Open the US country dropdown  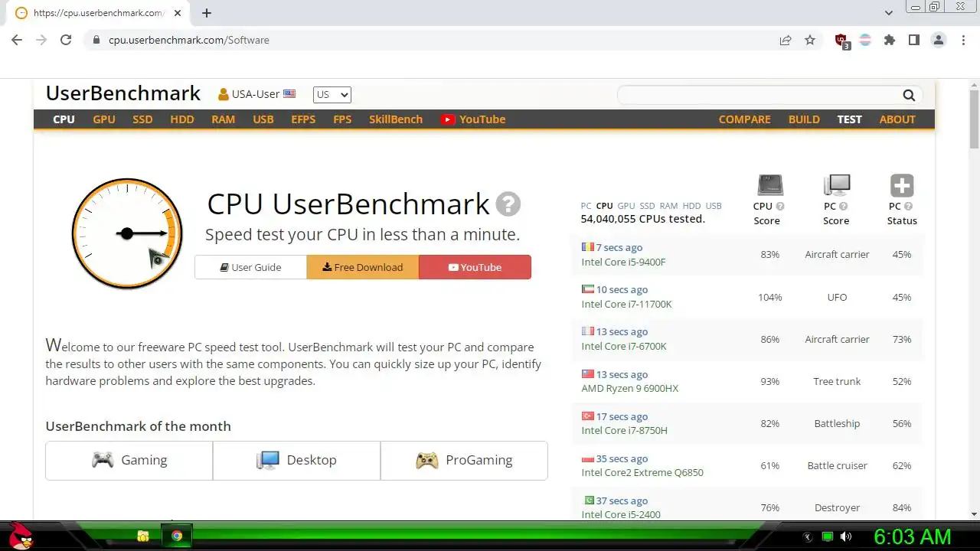[332, 94]
